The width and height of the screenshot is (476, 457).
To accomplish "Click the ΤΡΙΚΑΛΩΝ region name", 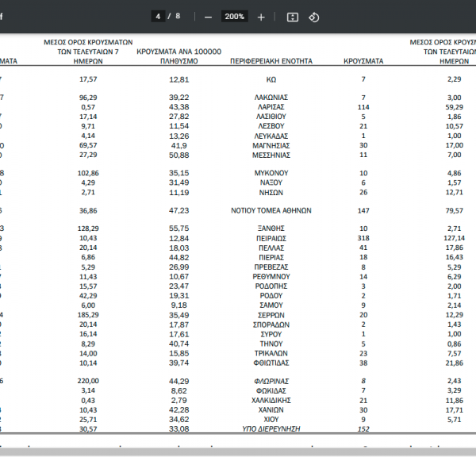I will (271, 353).
